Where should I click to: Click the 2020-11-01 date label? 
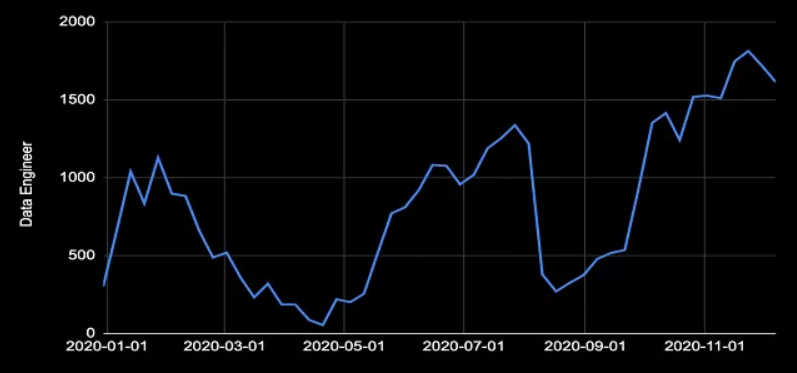[x=704, y=347]
